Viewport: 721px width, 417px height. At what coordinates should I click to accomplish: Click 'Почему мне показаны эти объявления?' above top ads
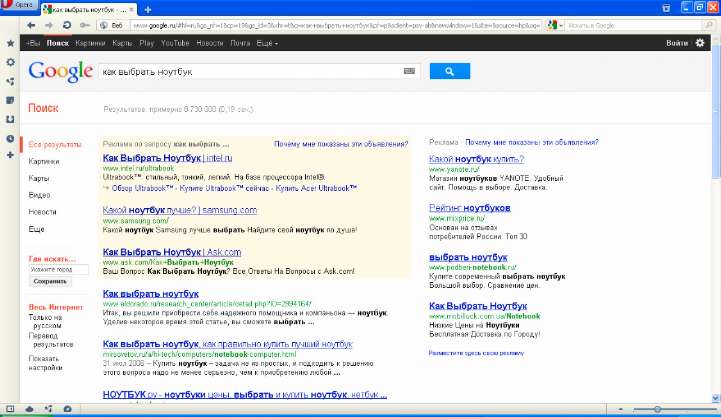point(341,144)
